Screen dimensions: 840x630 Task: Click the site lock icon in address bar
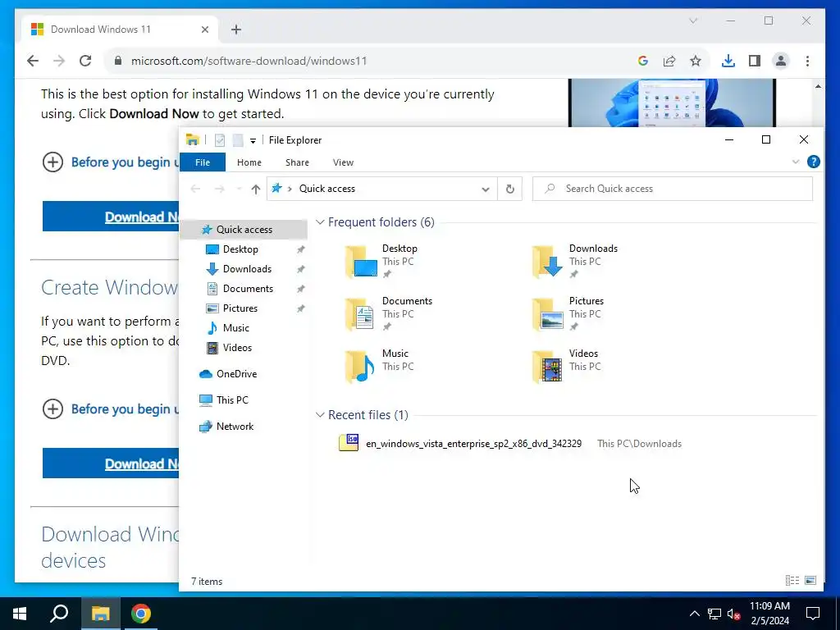118,61
